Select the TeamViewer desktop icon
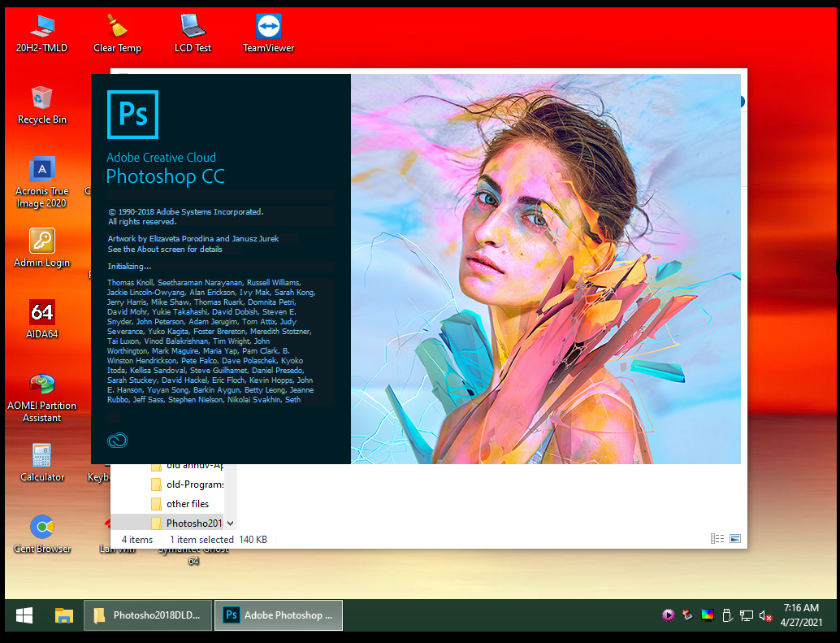This screenshot has height=643, width=840. [x=268, y=34]
